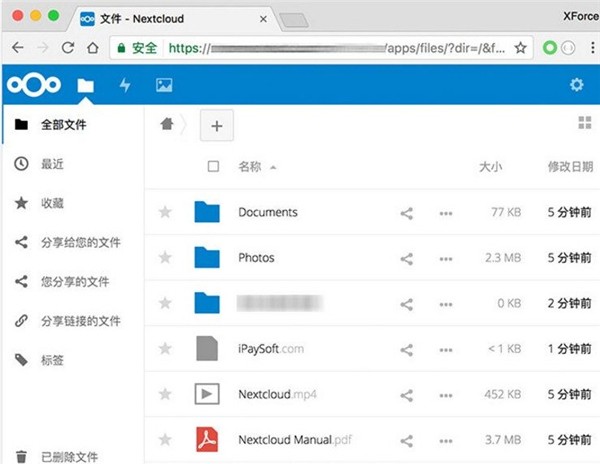The height and width of the screenshot is (464, 600).
Task: Share the iPaySoft.com file
Action: tap(407, 350)
